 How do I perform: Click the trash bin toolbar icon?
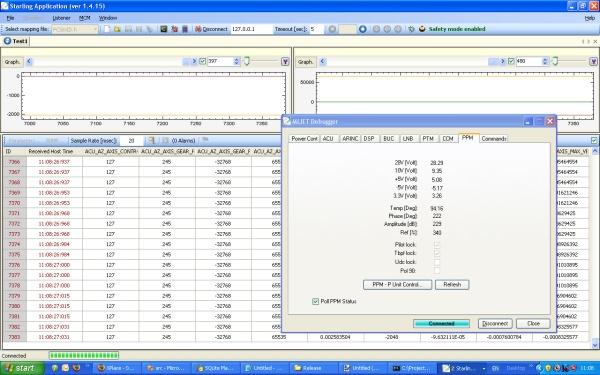185,29
